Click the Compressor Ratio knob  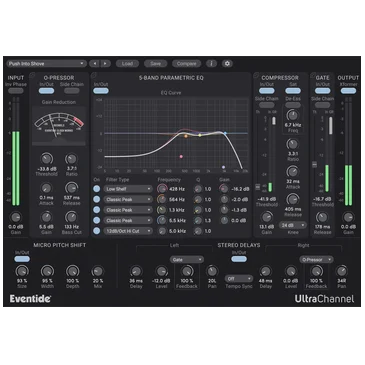coord(293,144)
